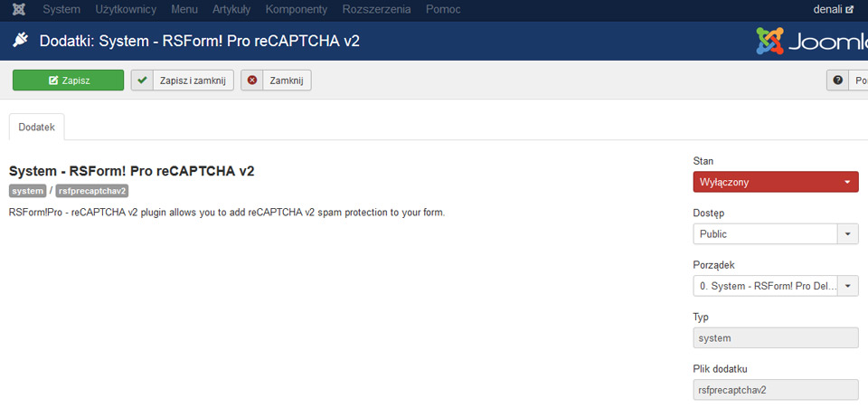This screenshot has height=408, width=868.
Task: Switch to the Dodatek tab
Action: (x=36, y=127)
